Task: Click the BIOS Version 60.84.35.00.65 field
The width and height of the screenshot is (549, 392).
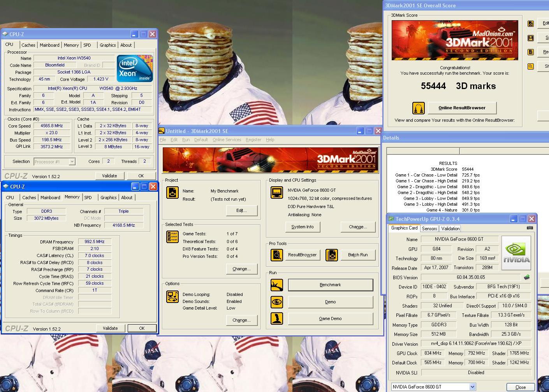Action: 471,277
